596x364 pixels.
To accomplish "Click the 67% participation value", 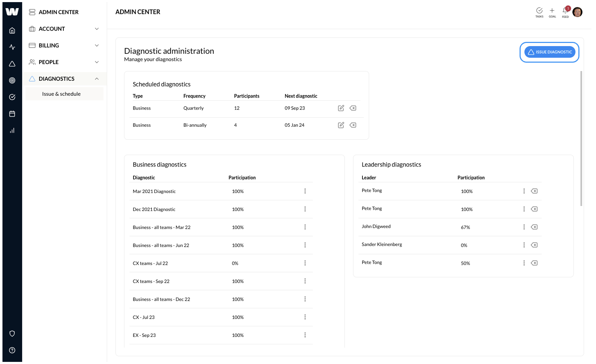I will (465, 227).
